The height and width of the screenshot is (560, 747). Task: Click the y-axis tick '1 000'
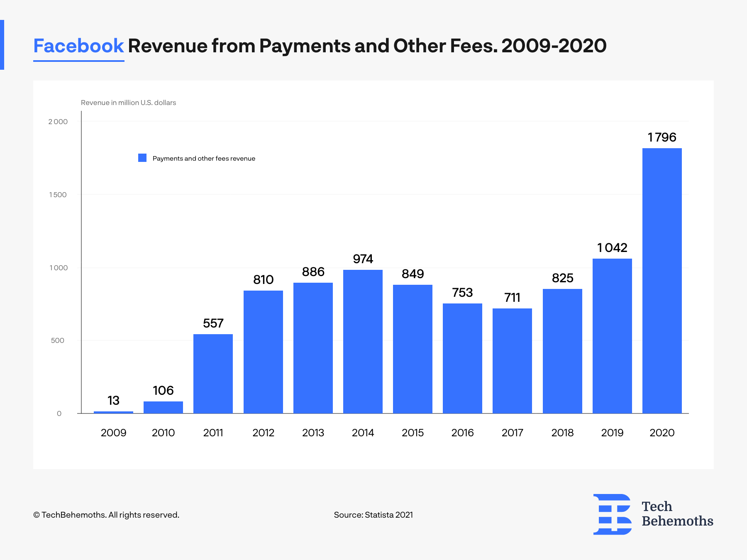(59, 268)
